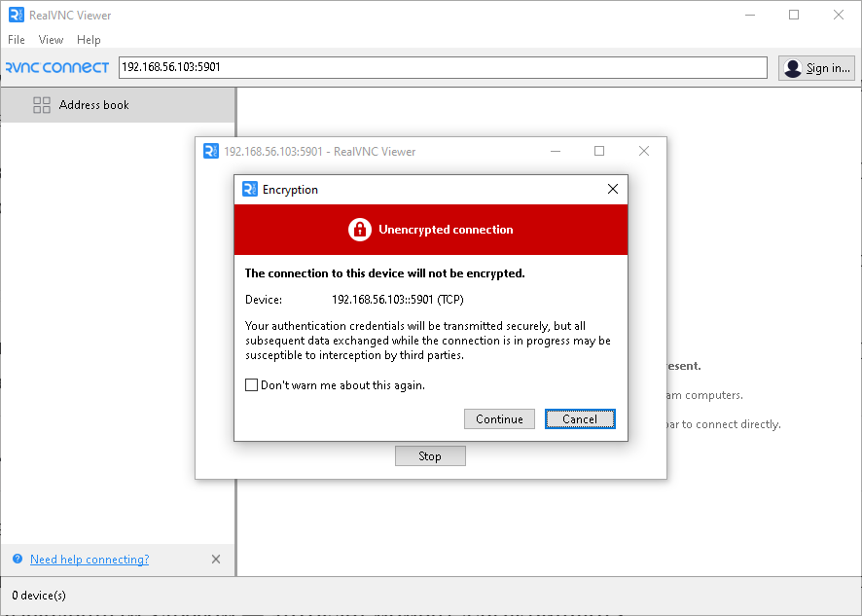Click the address bar with 192.168.56.103:5901
This screenshot has height=616, width=862.
(x=443, y=68)
